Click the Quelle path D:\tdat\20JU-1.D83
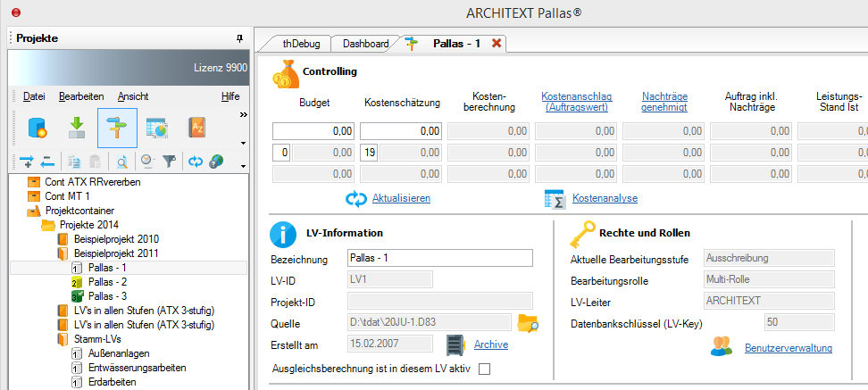The width and height of the screenshot is (868, 390). click(x=429, y=322)
